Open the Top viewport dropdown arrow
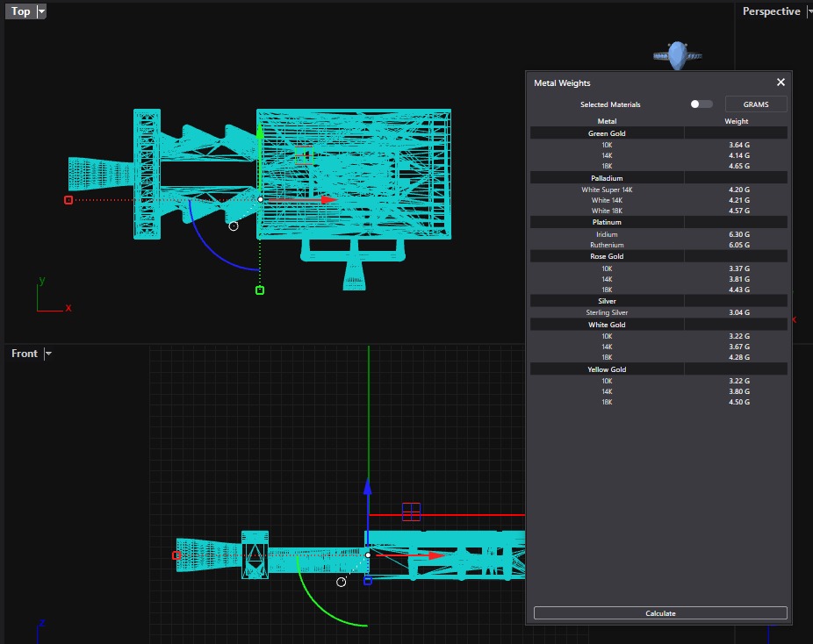The image size is (813, 644). (41, 11)
